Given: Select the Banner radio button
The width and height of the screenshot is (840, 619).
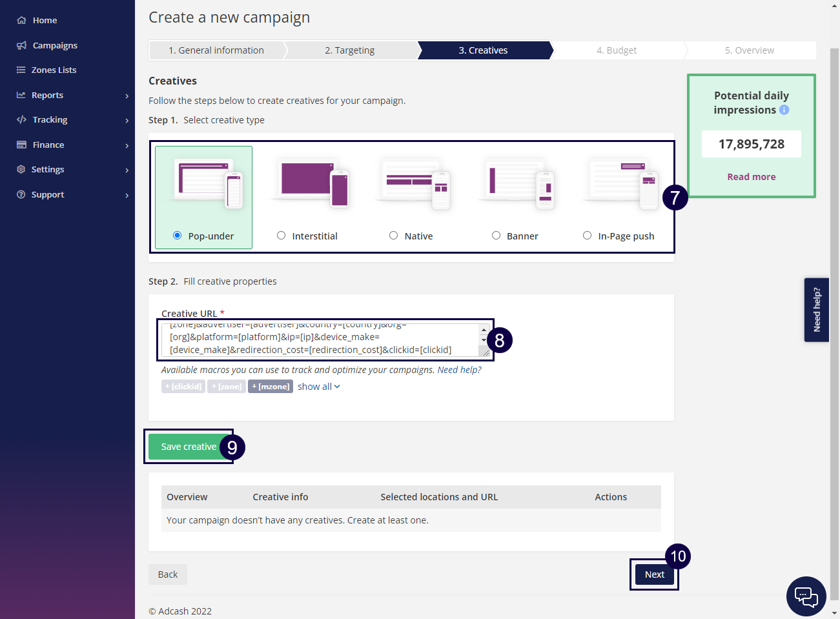Looking at the screenshot, I should click(496, 236).
